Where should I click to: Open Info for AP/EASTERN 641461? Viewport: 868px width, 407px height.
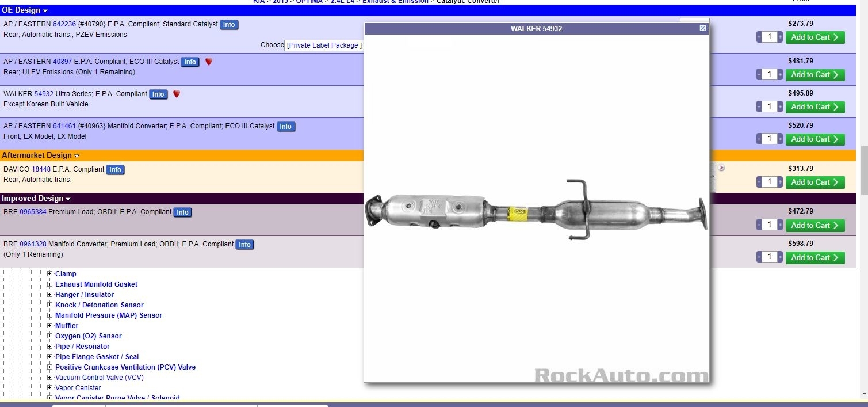click(x=286, y=126)
